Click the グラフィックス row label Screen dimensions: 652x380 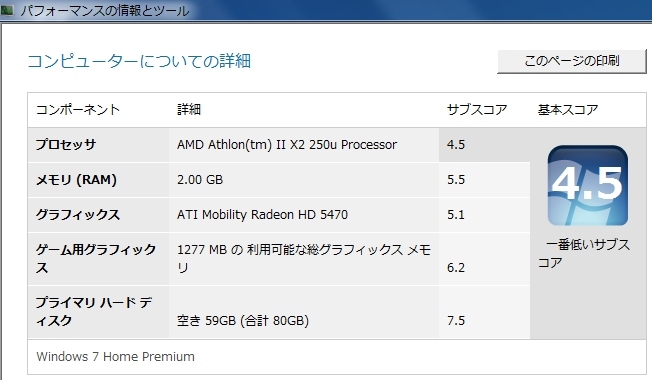[x=78, y=215]
